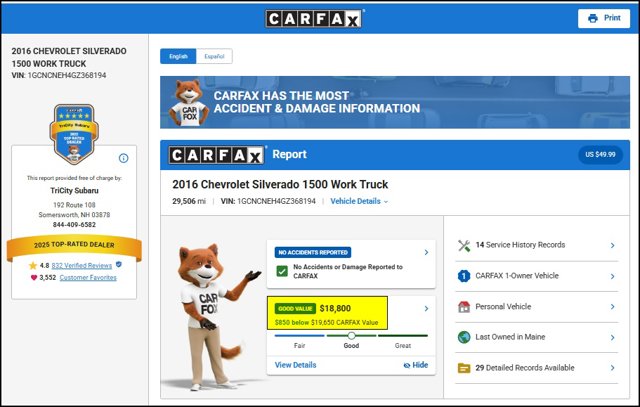Click the $18,800 price text
Viewport: 640px width, 407px height.
[335, 309]
